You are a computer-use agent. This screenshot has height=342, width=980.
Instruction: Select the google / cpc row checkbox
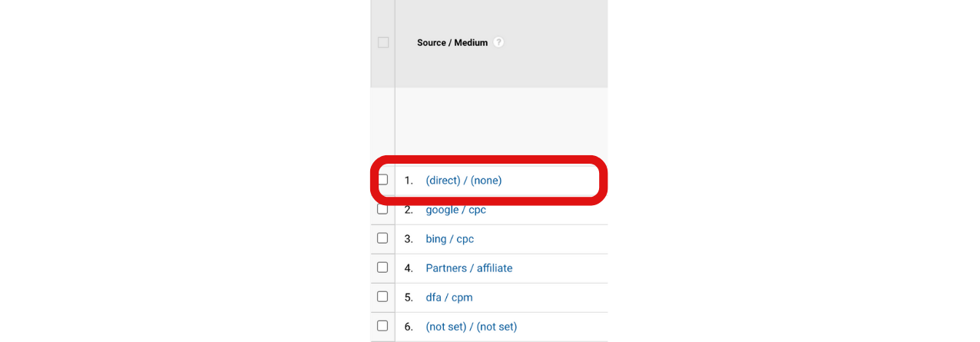382,209
